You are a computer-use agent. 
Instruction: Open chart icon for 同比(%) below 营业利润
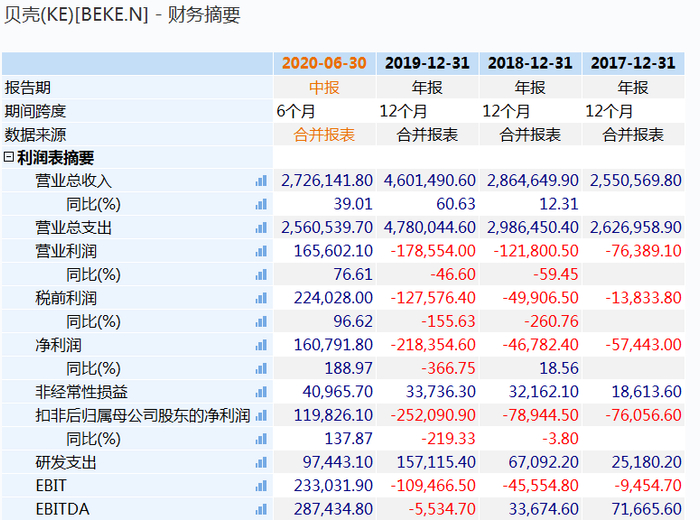coord(261,275)
